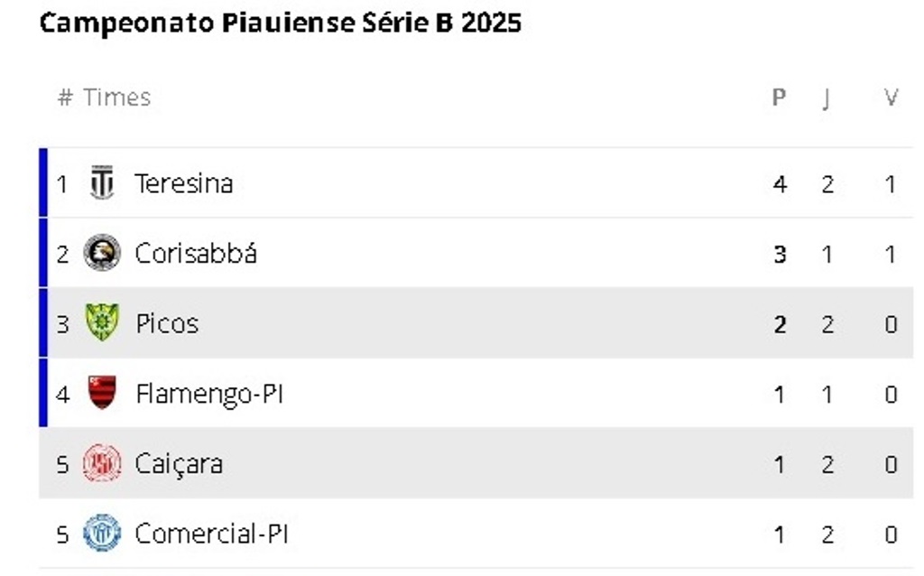Open the Caiçara team name link
Screen dimensions: 924x576
click(179, 463)
